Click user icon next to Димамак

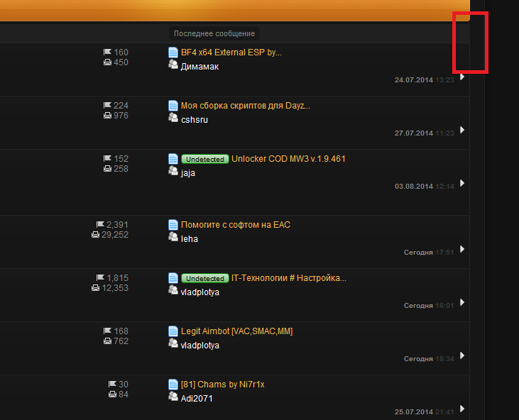pos(173,65)
